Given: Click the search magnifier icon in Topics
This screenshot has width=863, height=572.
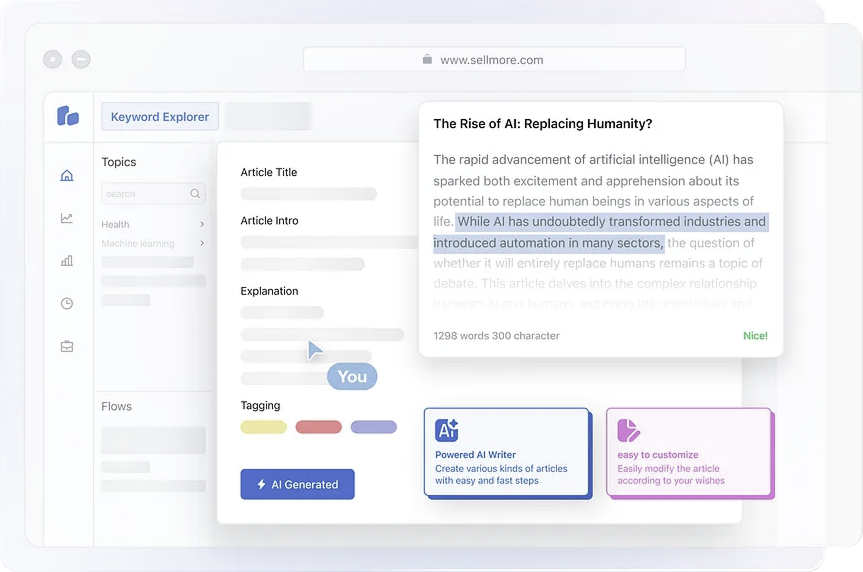Looking at the screenshot, I should (x=195, y=194).
